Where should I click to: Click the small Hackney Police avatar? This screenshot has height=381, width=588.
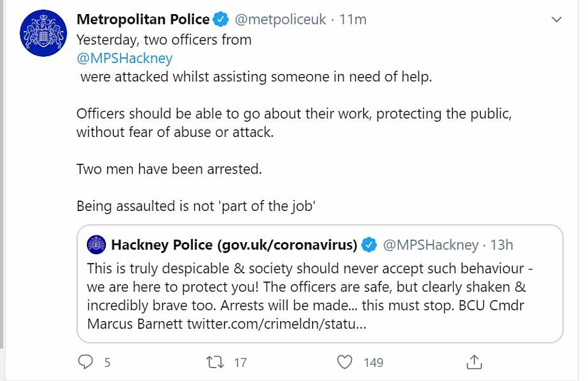pos(96,245)
